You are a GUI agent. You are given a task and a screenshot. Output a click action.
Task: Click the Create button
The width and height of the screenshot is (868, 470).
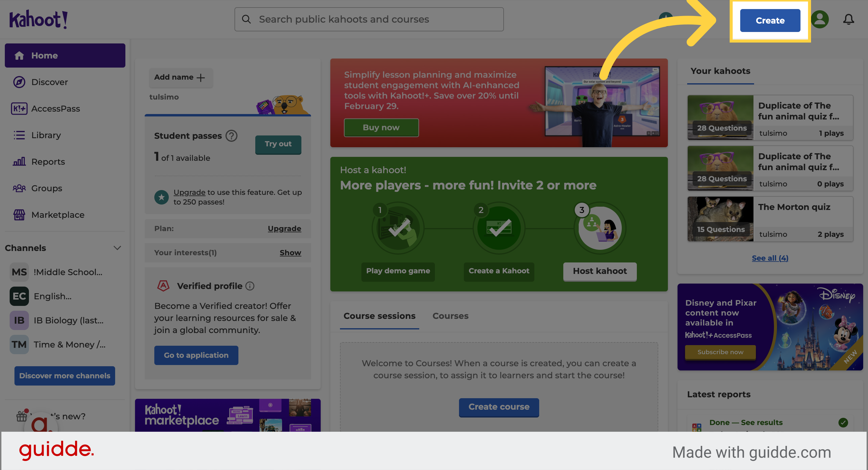tap(770, 20)
